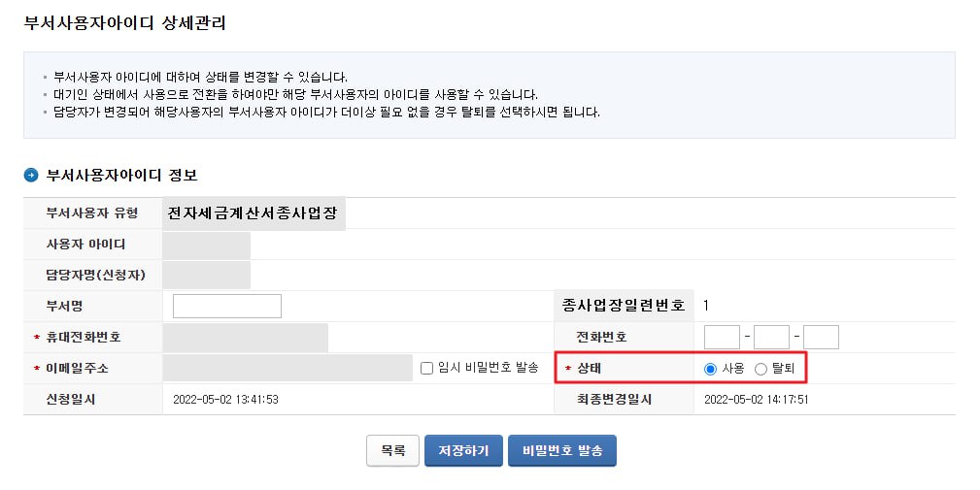The image size is (980, 490).
Task: Click the 사용자 아이디 value field
Action: point(206,245)
